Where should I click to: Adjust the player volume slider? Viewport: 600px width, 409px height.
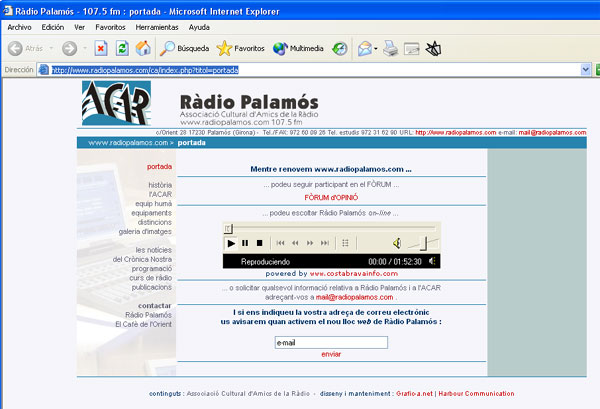tap(423, 243)
